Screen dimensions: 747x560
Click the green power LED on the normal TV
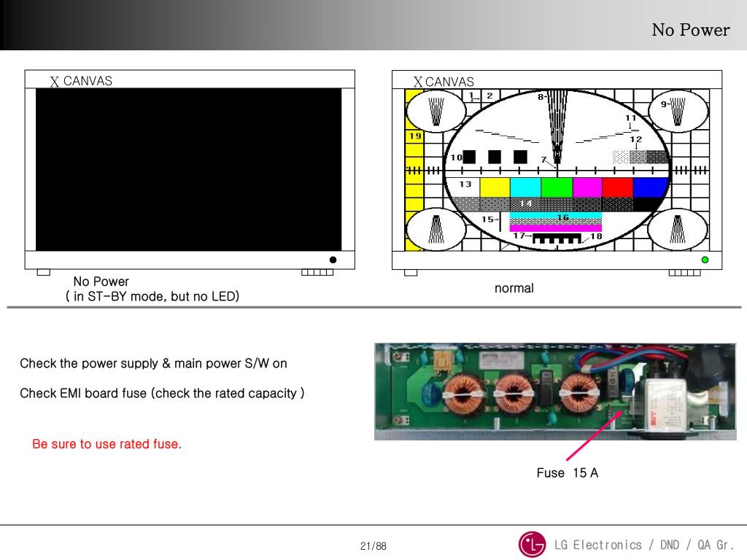(705, 260)
